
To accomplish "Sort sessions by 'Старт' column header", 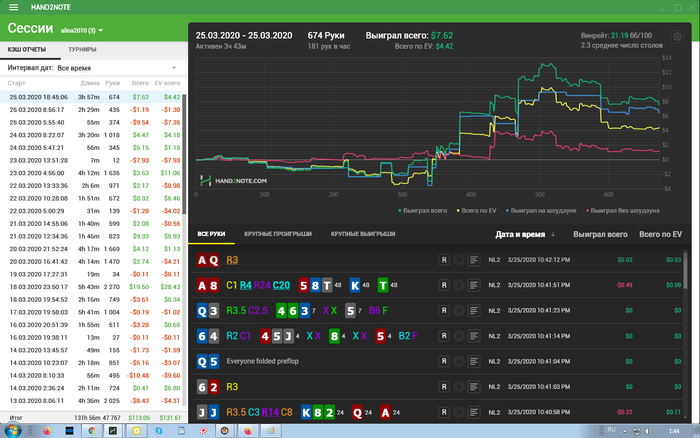I will pos(17,83).
